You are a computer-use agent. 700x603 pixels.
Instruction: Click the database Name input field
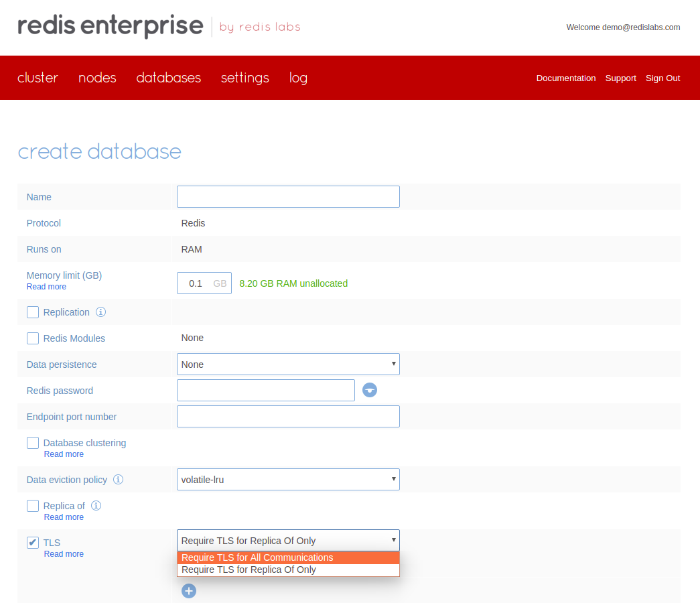(288, 197)
